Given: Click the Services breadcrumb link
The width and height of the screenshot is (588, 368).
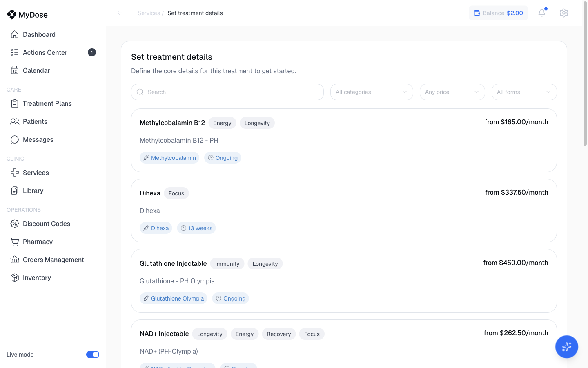Looking at the screenshot, I should tap(149, 13).
